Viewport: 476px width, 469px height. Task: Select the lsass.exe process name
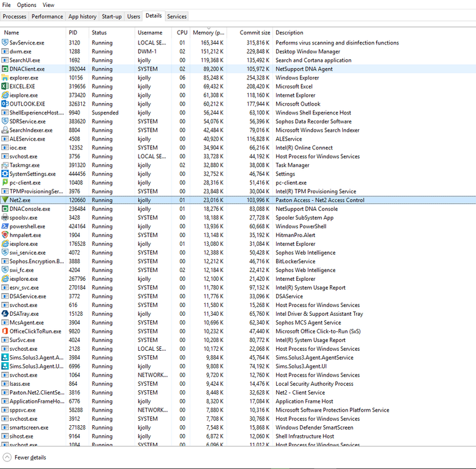click(20, 384)
